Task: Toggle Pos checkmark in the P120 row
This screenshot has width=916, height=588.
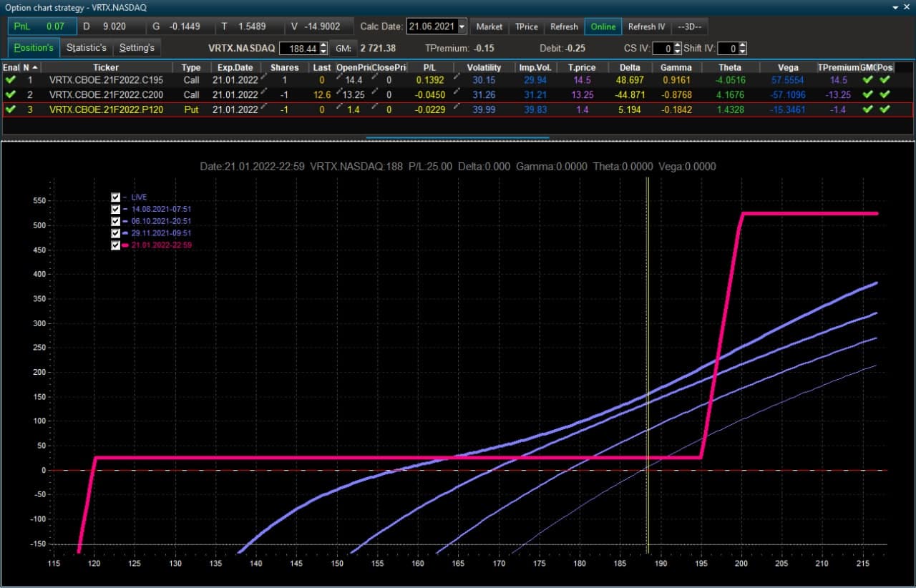Action: 885,109
